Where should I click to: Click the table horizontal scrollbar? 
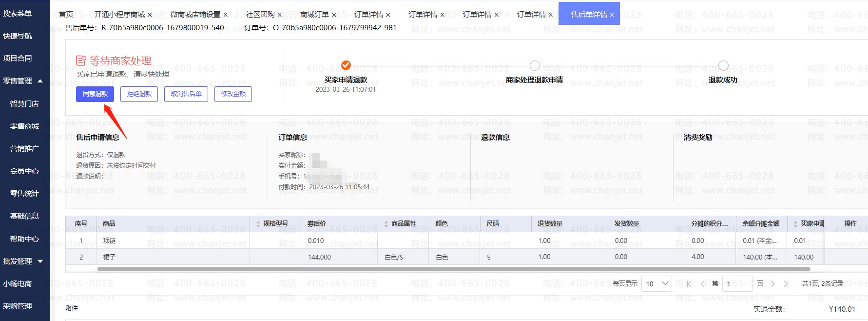(454, 269)
